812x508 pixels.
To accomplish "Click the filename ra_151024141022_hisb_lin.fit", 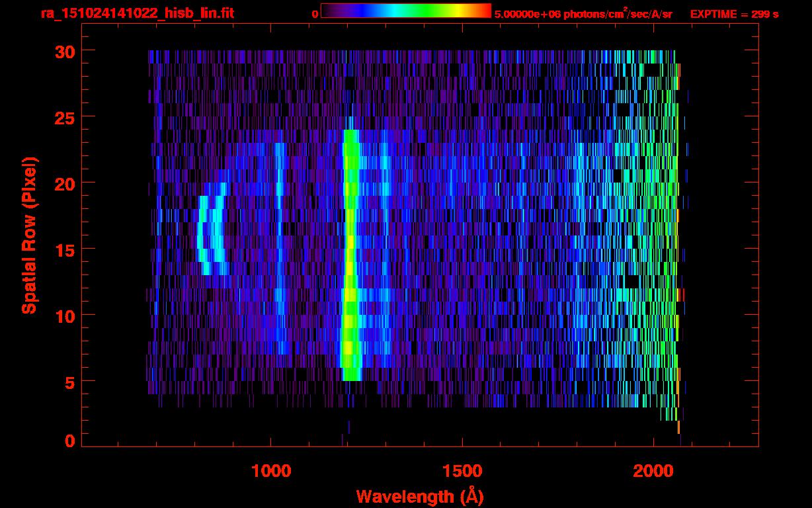I will (137, 13).
